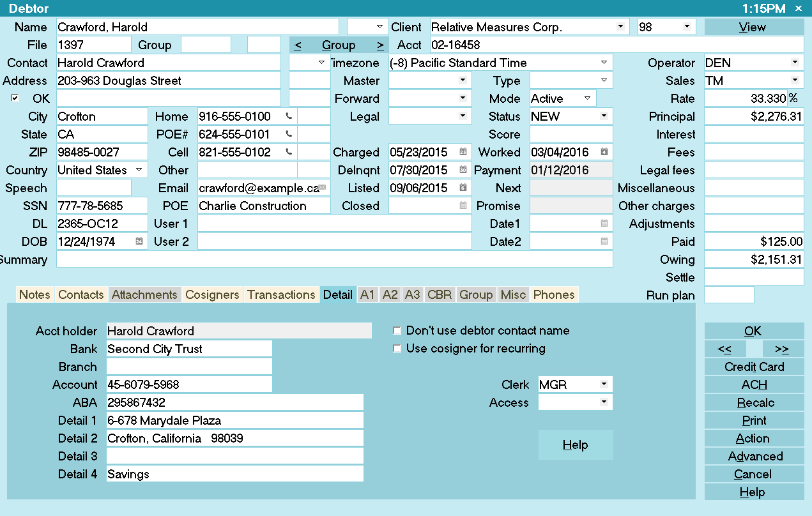
Task: Click the email envelope icon
Action: click(x=323, y=188)
